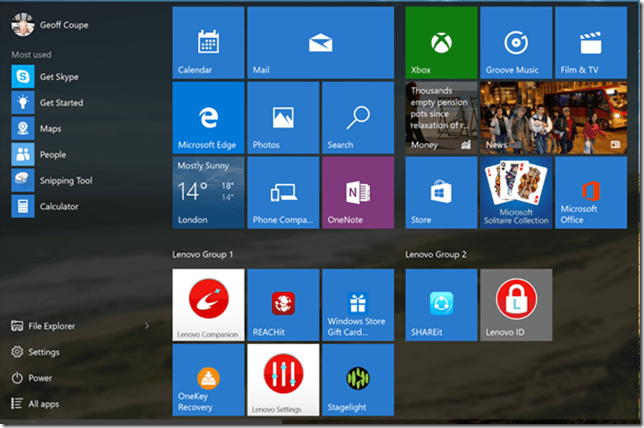Viewport: 644px width, 428px height.
Task: Open the Xbox tile
Action: pos(441,42)
